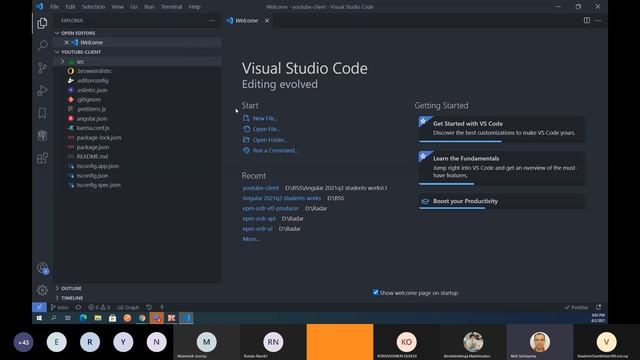Open the Edit menu
Viewport: 640px width, 360px height.
pyautogui.click(x=70, y=7)
